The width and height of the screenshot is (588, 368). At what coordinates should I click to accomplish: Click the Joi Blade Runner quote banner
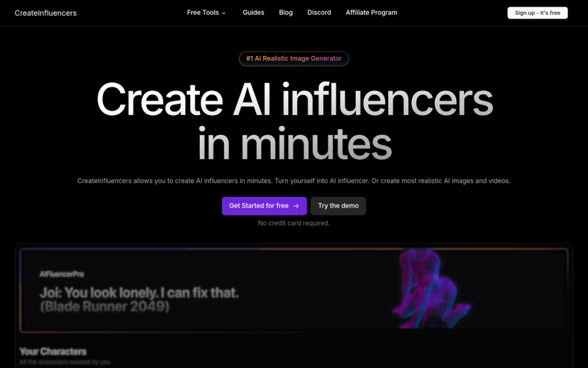294,290
